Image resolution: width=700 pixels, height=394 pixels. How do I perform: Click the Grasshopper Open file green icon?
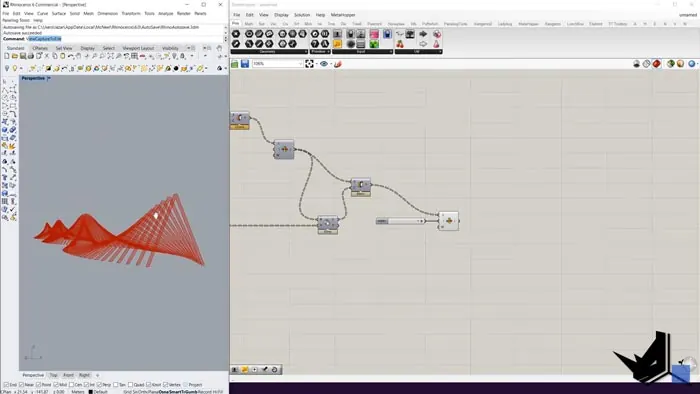pyautogui.click(x=235, y=64)
